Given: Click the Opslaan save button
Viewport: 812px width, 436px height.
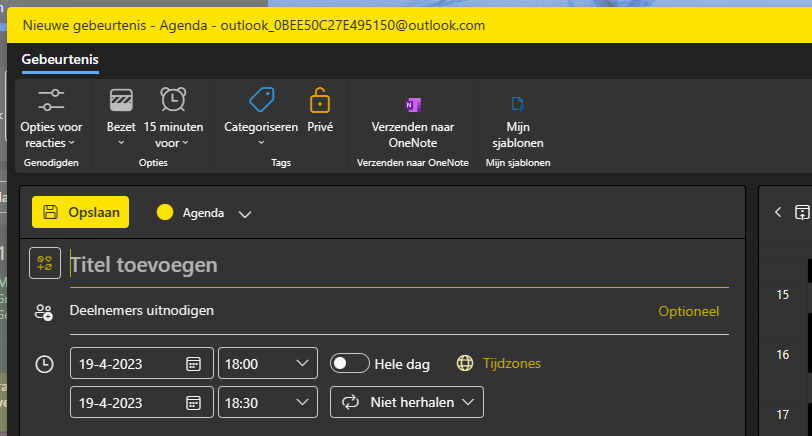Looking at the screenshot, I should coord(80,212).
